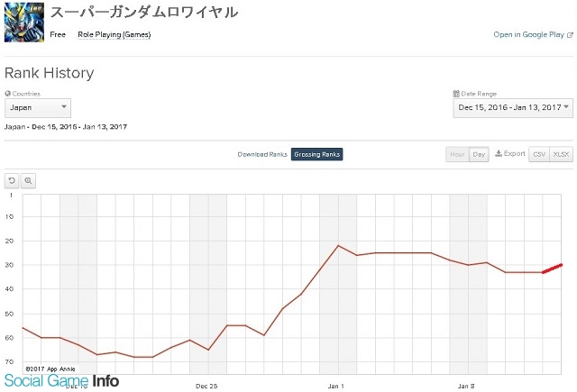
Task: Export data as CSV
Action: 539,154
